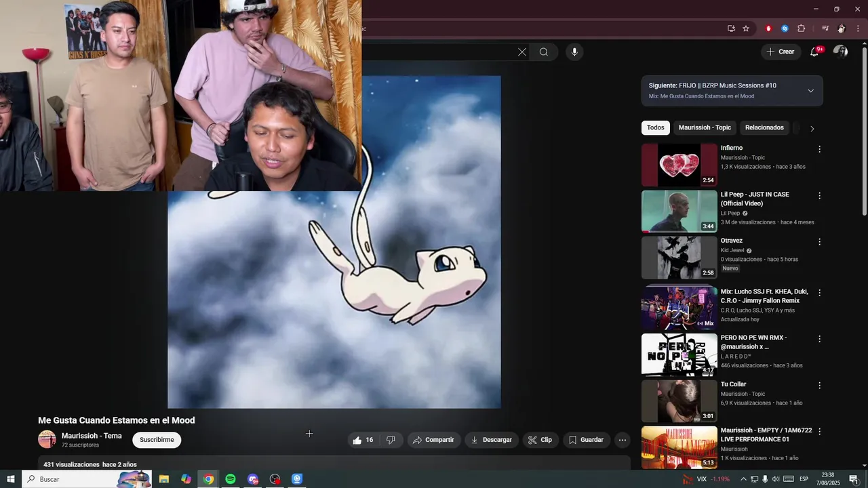The width and height of the screenshot is (868, 488).
Task: Click the install app icon in address bar
Action: click(x=731, y=28)
